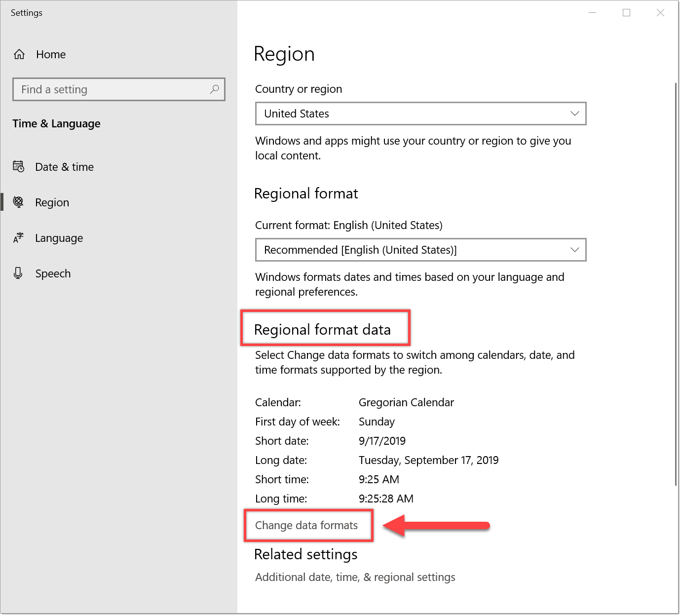The image size is (681, 616).
Task: Select the Region label in sidebar
Action: click(52, 202)
